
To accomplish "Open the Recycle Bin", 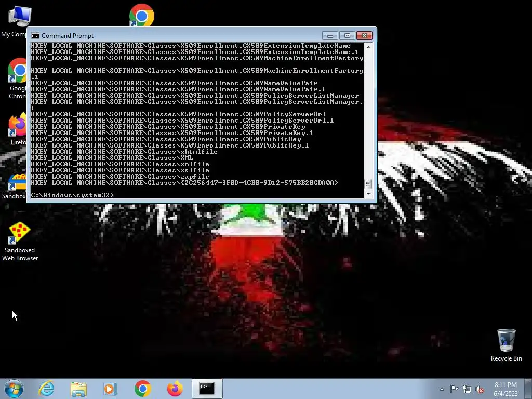I will tap(506, 345).
